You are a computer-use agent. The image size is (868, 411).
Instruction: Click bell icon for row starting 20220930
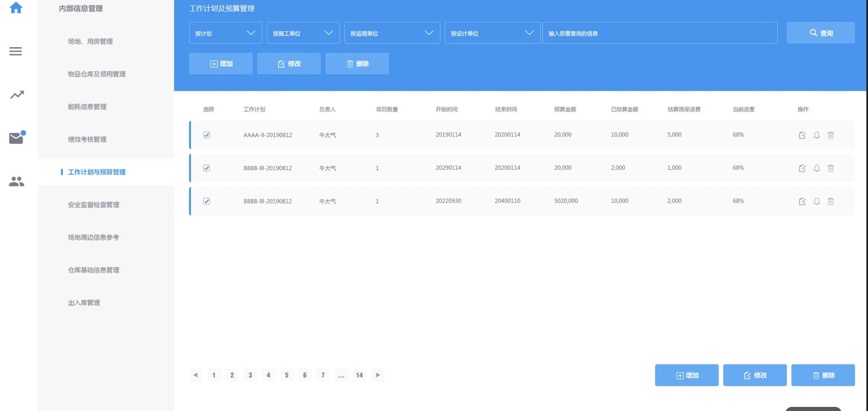coord(817,201)
